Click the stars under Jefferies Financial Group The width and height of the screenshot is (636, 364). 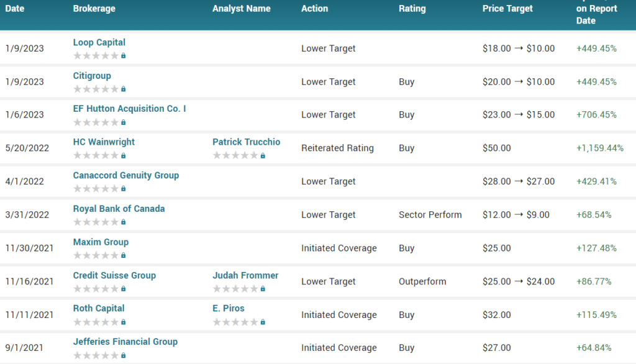point(96,355)
